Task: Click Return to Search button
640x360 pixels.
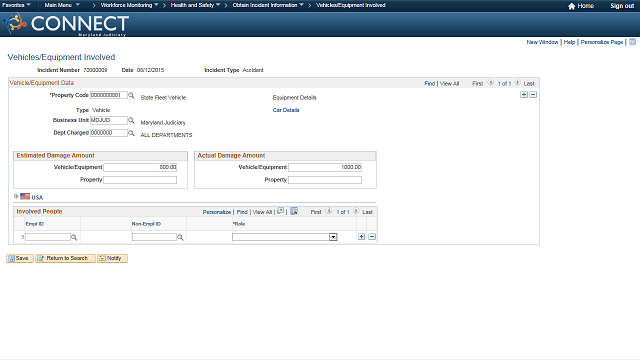Action: (65, 258)
